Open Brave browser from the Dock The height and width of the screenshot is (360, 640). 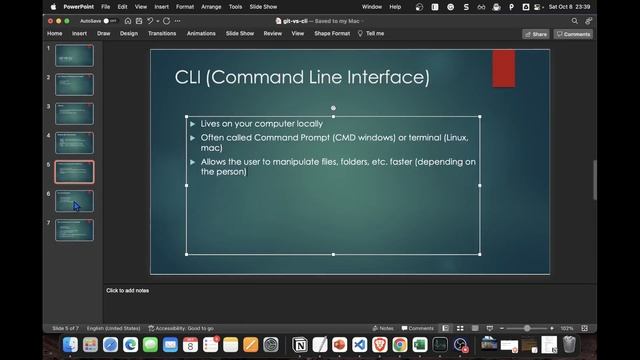point(380,345)
